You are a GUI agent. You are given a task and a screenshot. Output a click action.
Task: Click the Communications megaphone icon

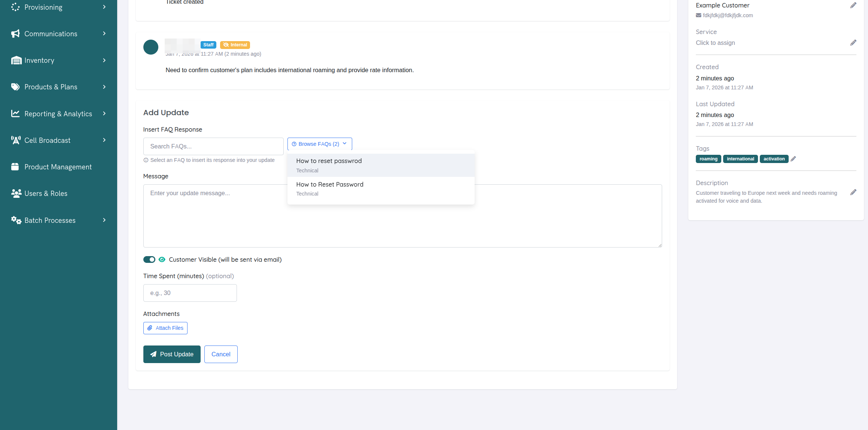pos(15,34)
